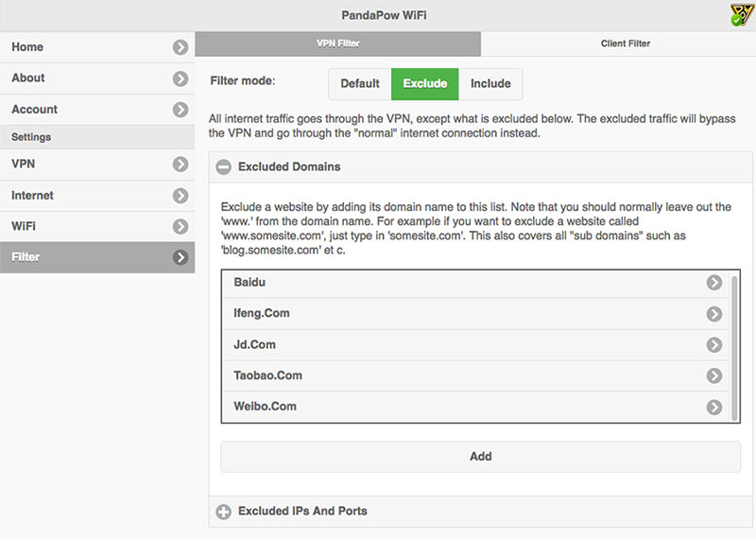Click the excluded domains list scrollbar
This screenshot has height=540, width=756.
(735, 345)
